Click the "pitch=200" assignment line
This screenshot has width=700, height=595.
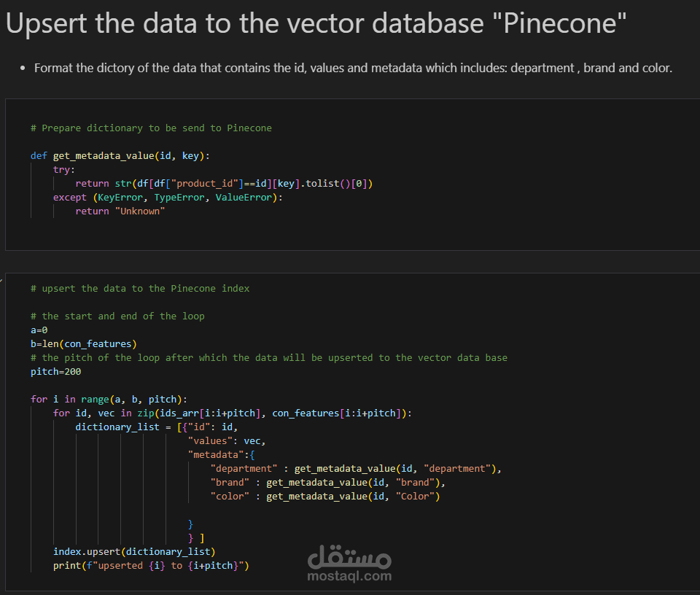coord(56,372)
